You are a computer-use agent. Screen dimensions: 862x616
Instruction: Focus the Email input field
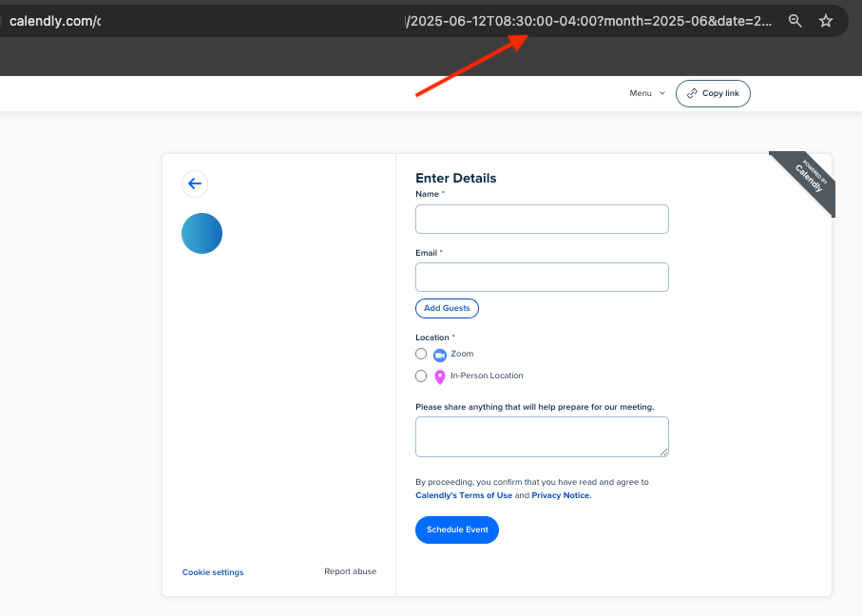[x=542, y=277]
